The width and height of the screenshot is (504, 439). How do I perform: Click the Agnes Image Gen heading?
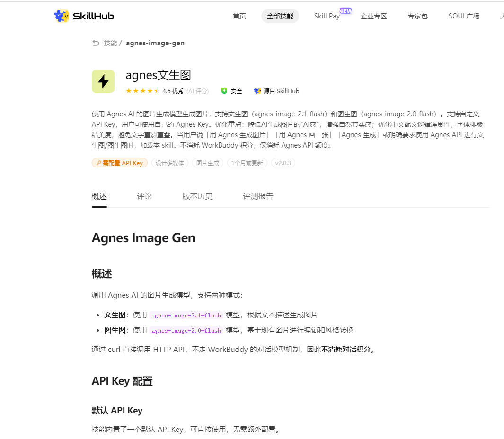(x=143, y=238)
